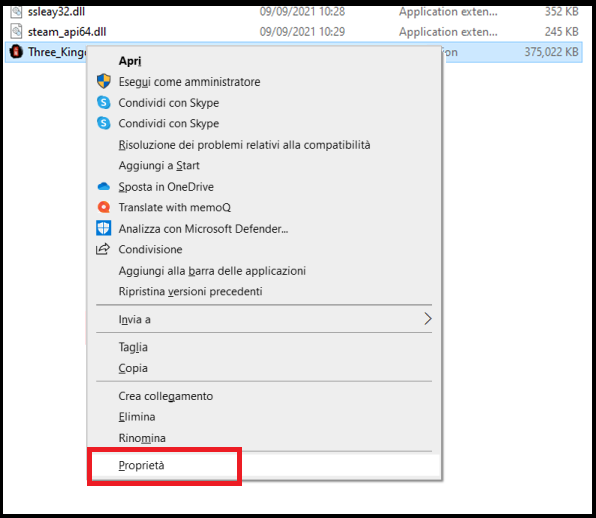Click the Microsoft Defender shield icon
The width and height of the screenshot is (596, 518).
[103, 228]
